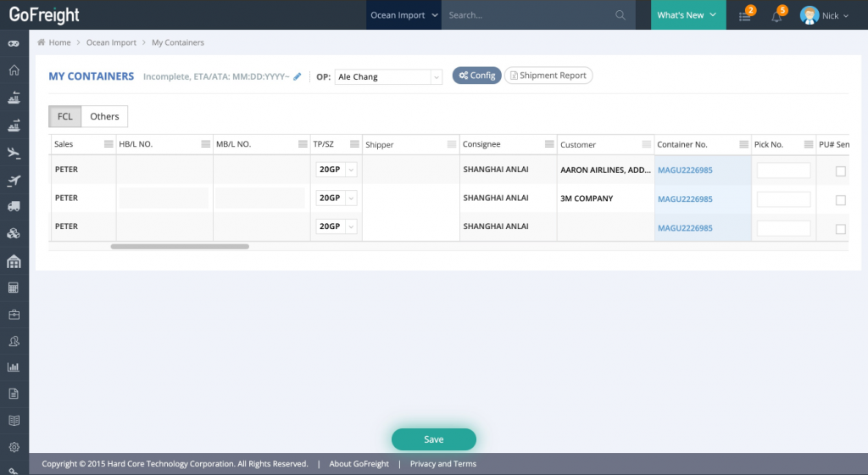The image size is (868, 475).
Task: Tick the PU# Sent checkbox in first row
Action: [x=840, y=171]
